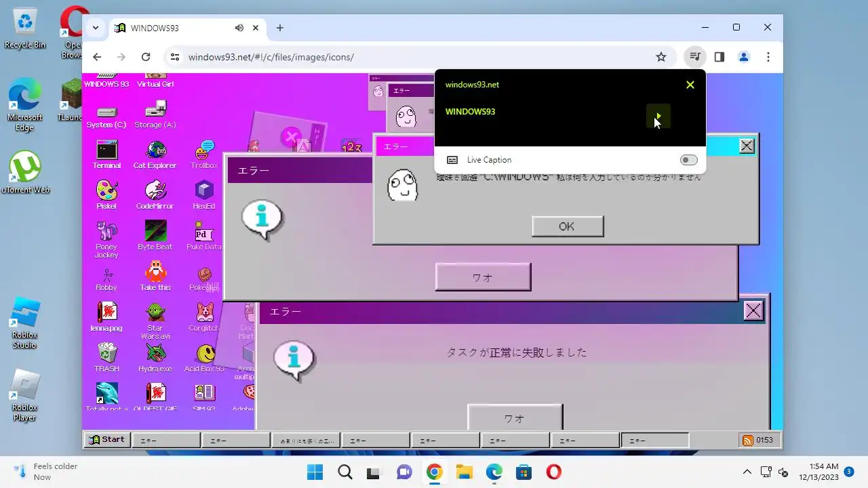The width and height of the screenshot is (868, 488).
Task: Close the media control popup
Action: 690,85
